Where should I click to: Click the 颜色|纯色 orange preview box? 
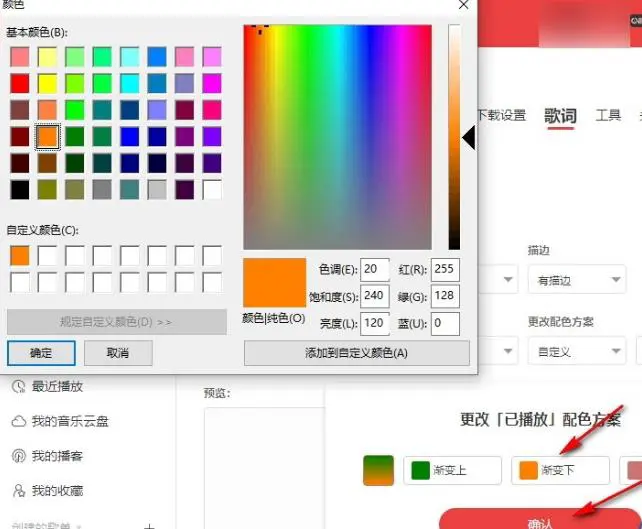(x=274, y=283)
